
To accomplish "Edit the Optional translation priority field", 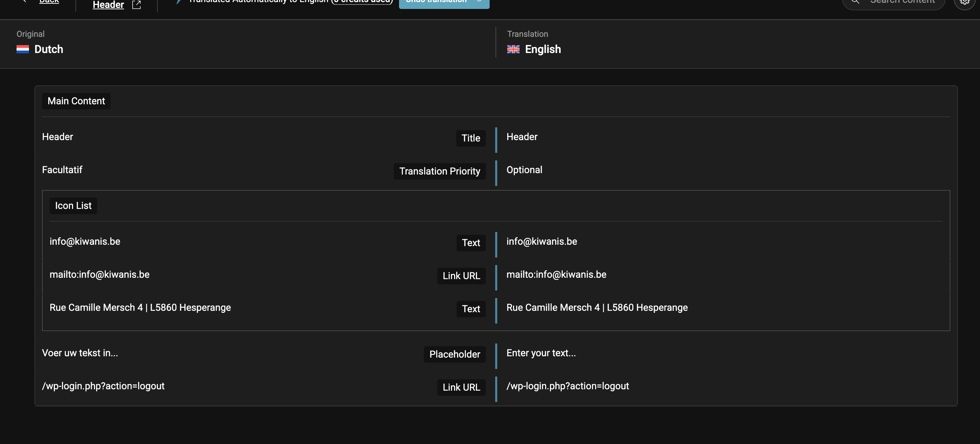I will coord(524,170).
